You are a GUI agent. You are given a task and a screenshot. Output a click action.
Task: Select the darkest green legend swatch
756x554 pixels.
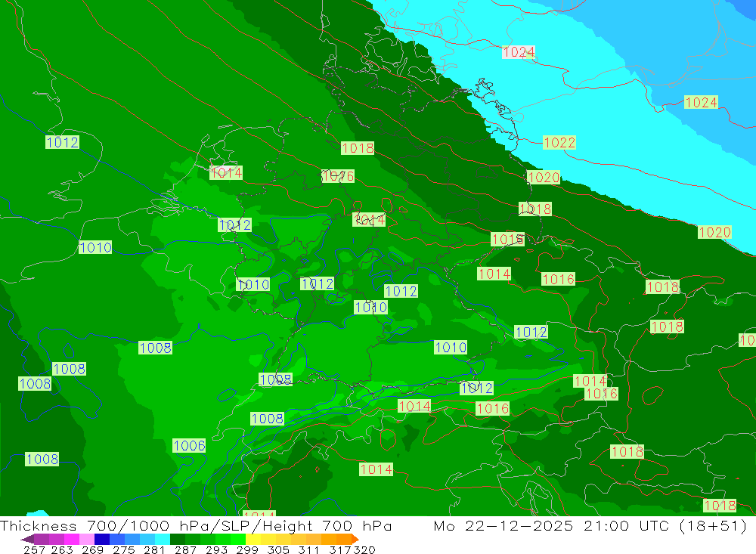coord(178,539)
